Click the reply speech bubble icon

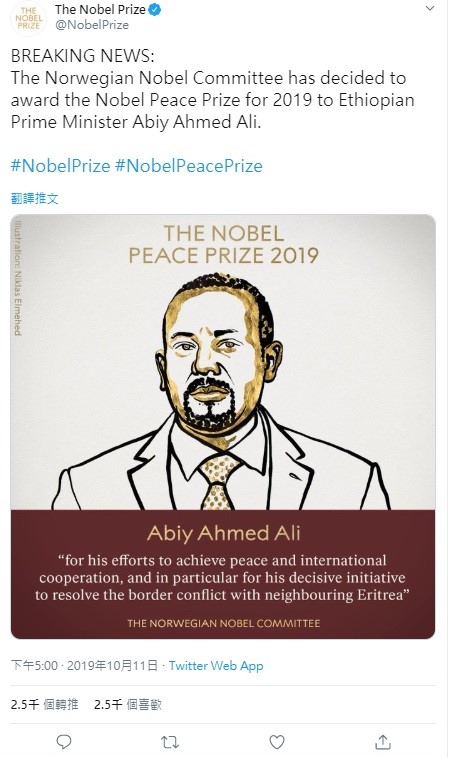click(x=64, y=742)
